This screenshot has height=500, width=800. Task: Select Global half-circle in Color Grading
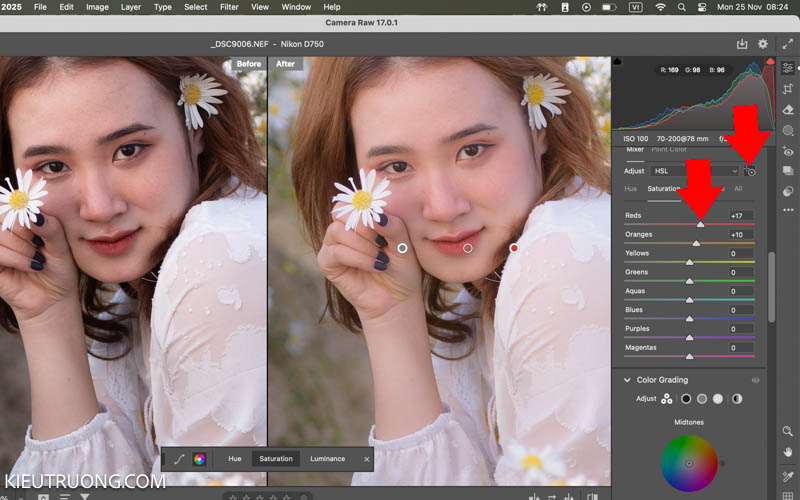tap(737, 399)
